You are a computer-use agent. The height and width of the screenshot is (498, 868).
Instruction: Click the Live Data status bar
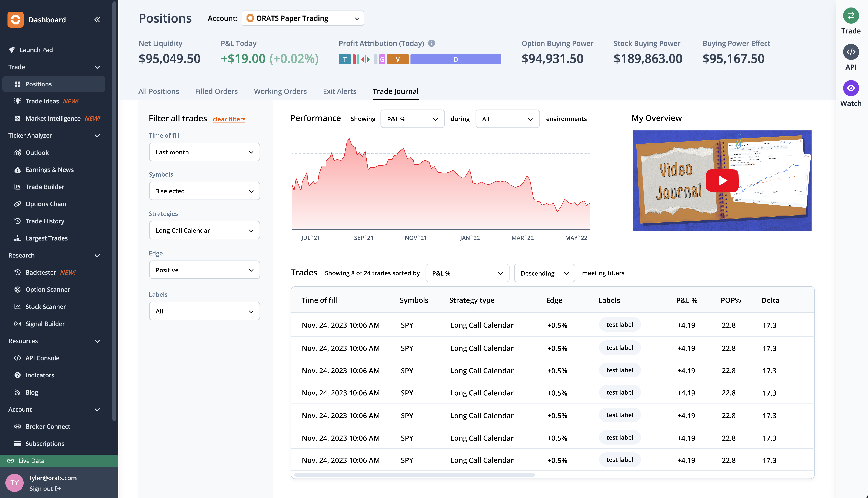(x=59, y=461)
